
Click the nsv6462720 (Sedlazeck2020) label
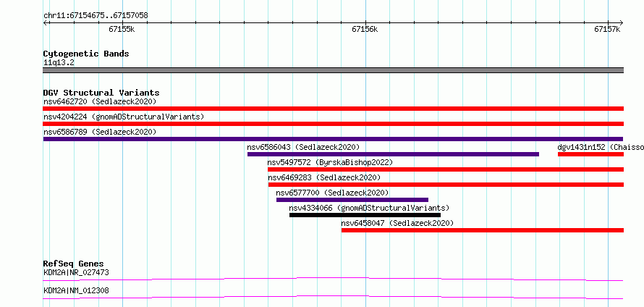pos(100,101)
